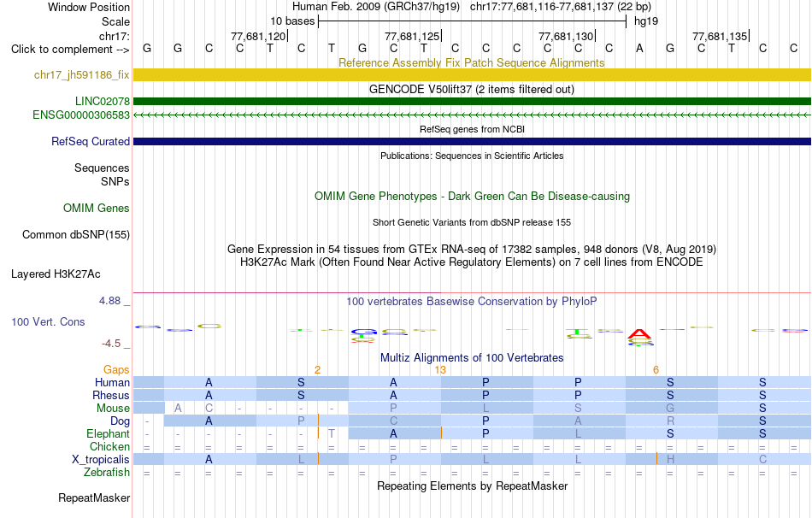Click the 'chr17:' ruler label
The width and height of the screenshot is (812, 518).
[x=114, y=36]
